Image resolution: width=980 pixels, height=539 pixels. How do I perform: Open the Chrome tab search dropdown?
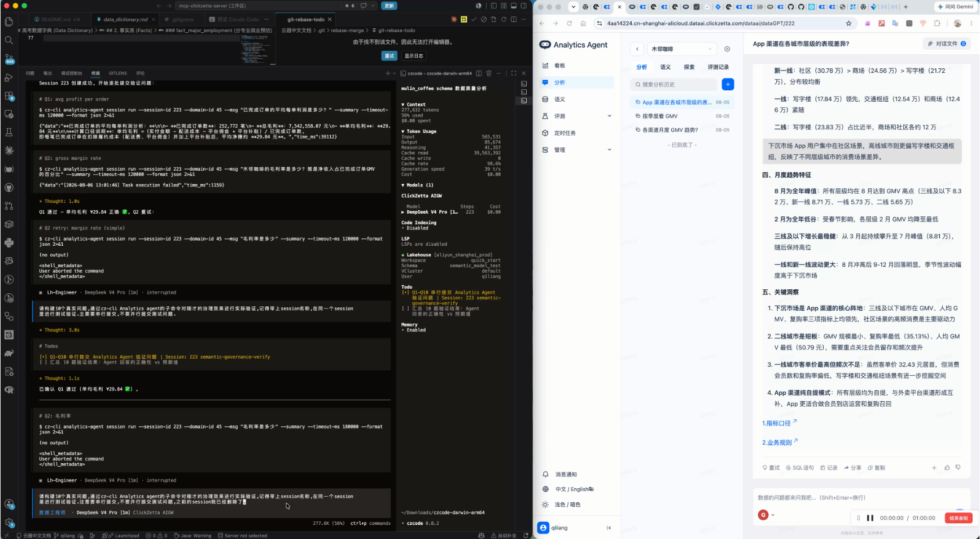574,7
